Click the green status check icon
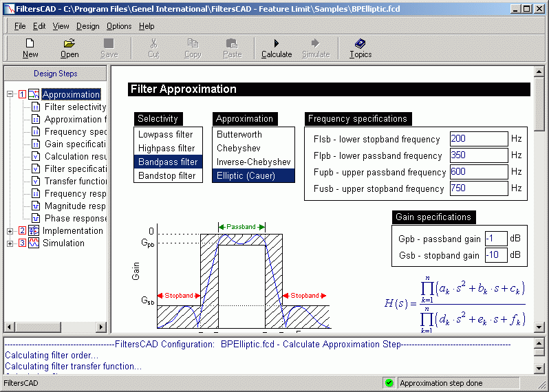 389,383
